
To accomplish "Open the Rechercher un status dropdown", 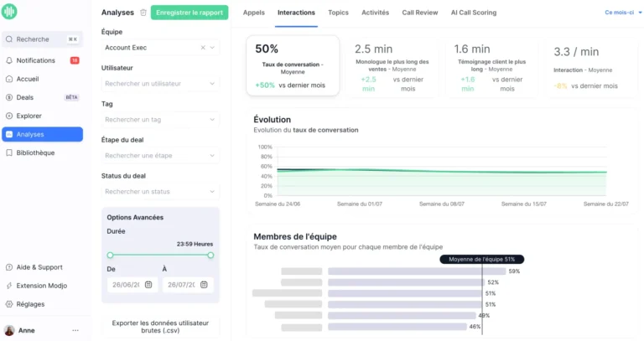I will (160, 192).
